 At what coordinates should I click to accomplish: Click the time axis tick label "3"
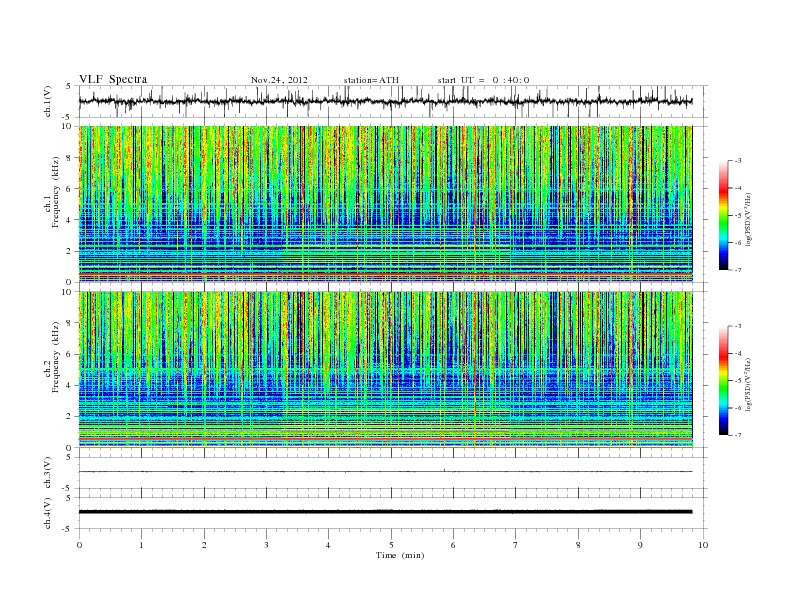(266, 545)
